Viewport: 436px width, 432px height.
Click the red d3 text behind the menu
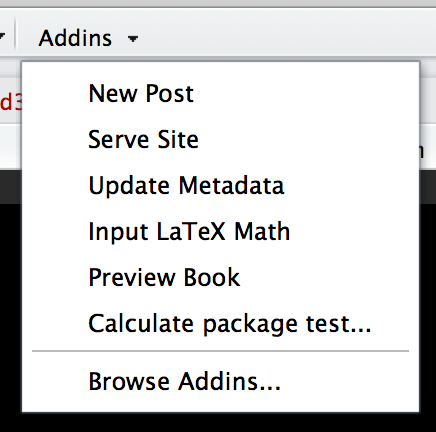click(x=11, y=102)
